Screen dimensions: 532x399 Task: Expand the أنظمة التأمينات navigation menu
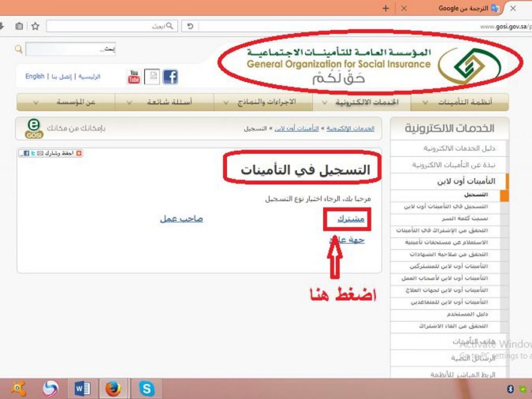[x=460, y=102]
